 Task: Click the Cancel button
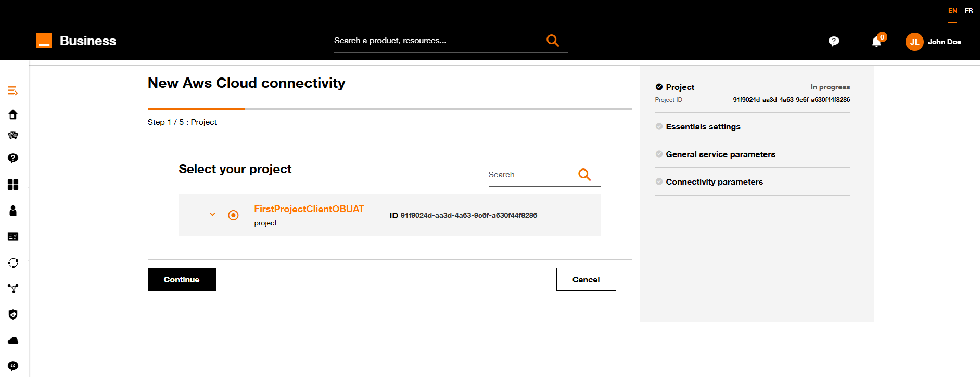pos(586,279)
